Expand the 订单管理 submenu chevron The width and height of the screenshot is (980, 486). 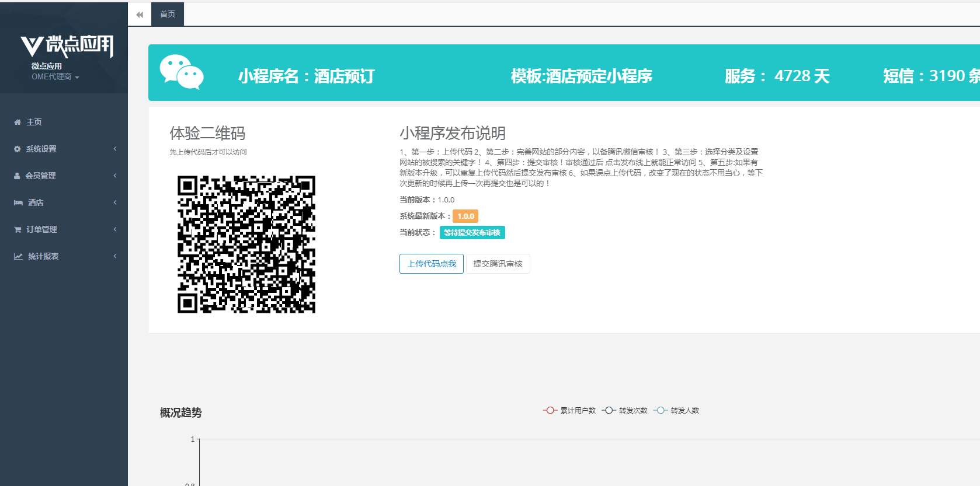coord(115,229)
